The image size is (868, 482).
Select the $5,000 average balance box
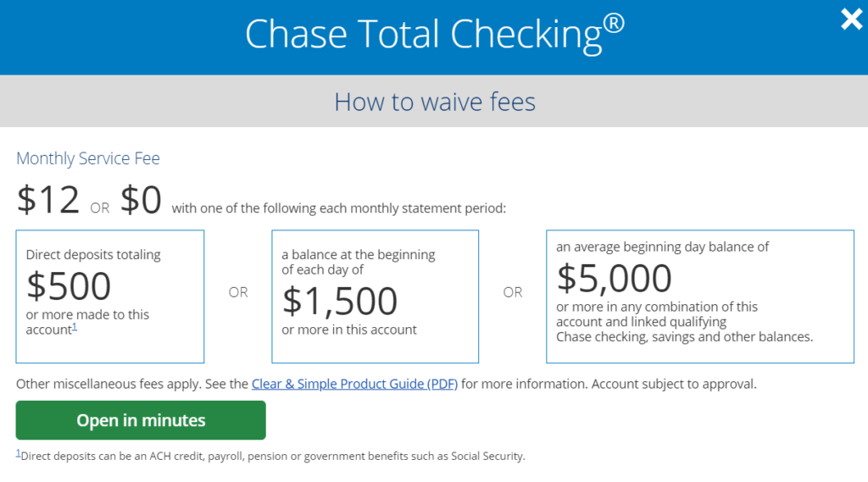point(699,296)
